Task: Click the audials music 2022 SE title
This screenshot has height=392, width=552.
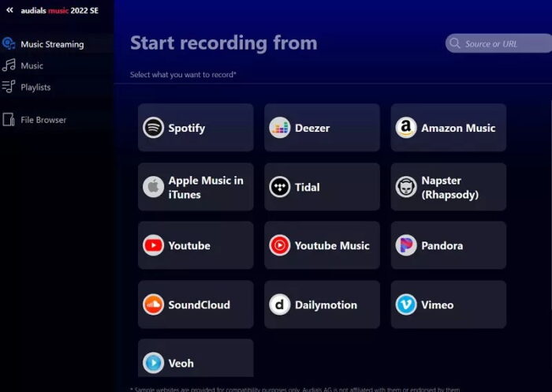Action: point(59,10)
